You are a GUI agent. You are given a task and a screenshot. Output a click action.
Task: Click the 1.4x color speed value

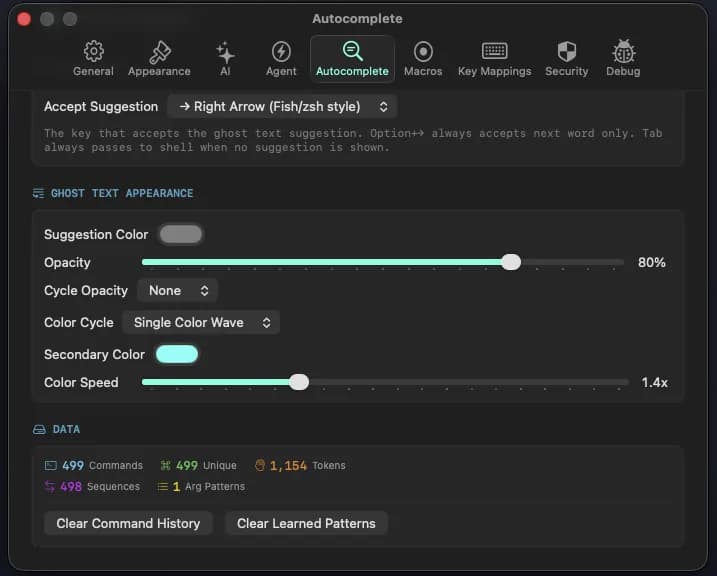tap(654, 382)
